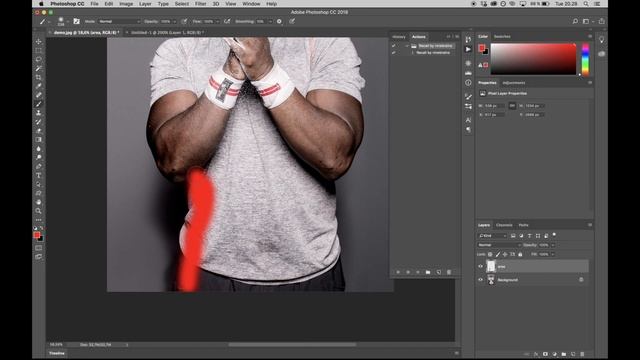This screenshot has height=360, width=640.
Task: Toggle lock transparent pixels in Layers panel
Action: coord(490,254)
